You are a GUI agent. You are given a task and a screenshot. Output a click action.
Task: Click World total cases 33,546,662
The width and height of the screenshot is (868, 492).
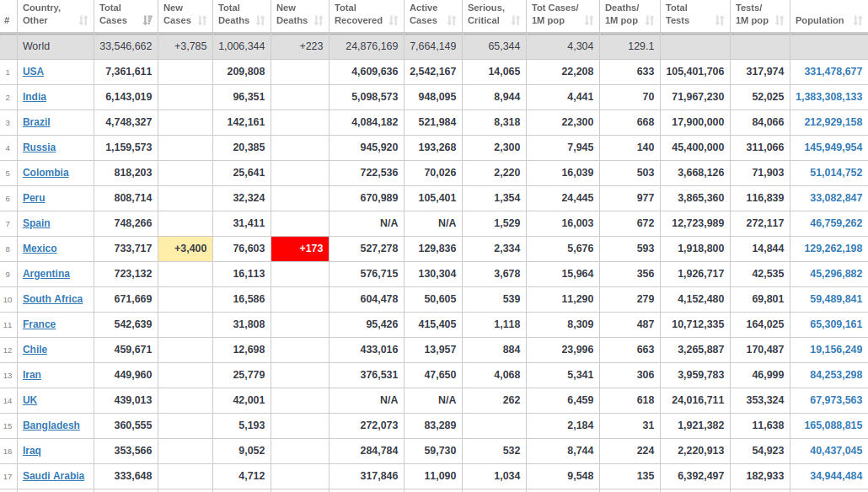[x=126, y=46]
